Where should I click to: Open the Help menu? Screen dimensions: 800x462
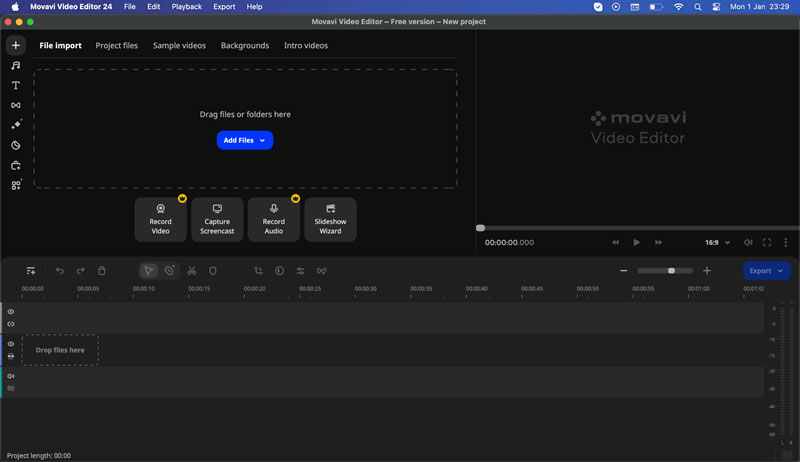point(254,7)
